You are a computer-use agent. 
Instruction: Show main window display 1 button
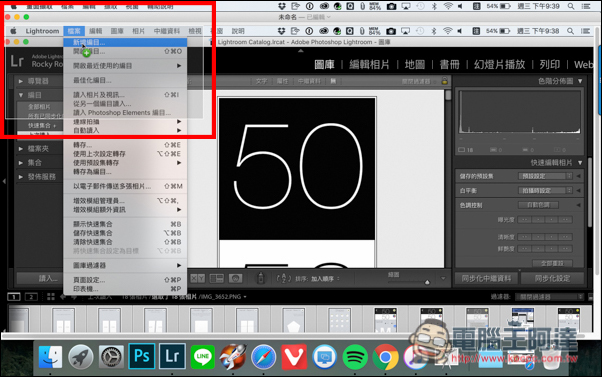[x=14, y=297]
